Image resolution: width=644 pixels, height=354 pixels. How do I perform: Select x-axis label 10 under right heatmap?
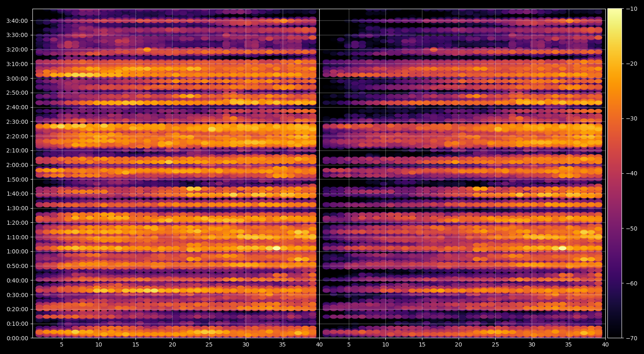tap(385, 344)
